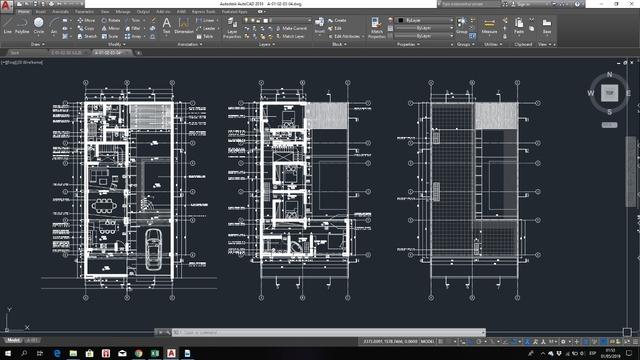This screenshot has height=360, width=640.
Task: Open the Parametric ribbon tab
Action: coord(84,12)
